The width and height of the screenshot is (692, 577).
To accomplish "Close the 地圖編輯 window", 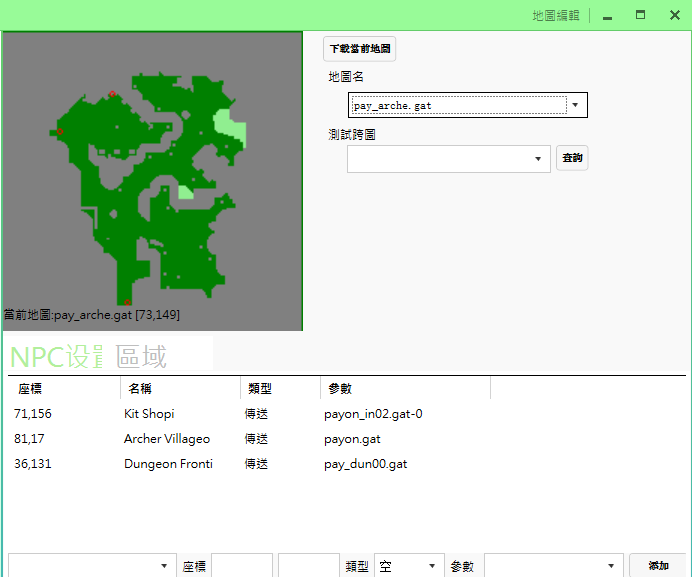I will coord(674,15).
